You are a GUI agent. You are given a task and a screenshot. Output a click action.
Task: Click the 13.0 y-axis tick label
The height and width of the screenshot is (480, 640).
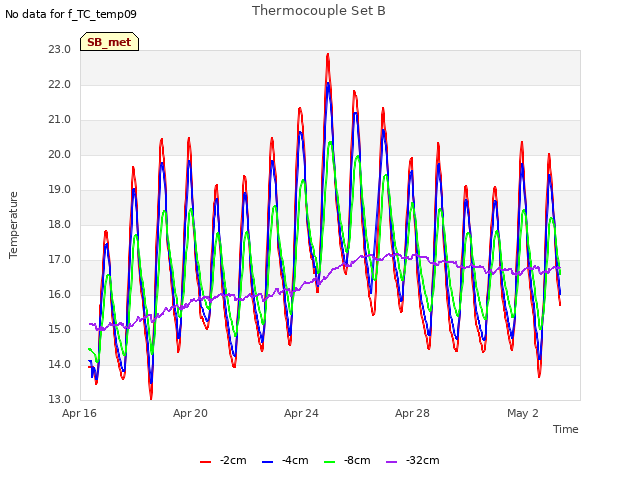pyautogui.click(x=60, y=399)
